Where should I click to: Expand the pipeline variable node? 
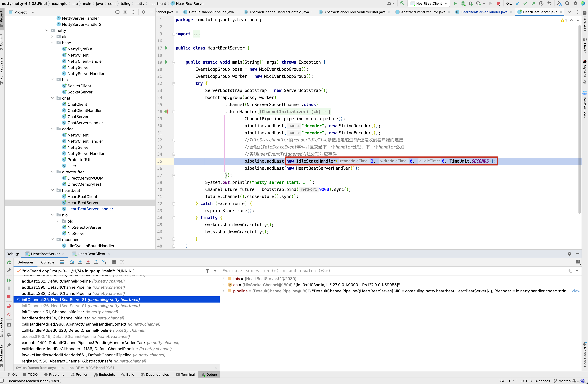[x=223, y=291]
